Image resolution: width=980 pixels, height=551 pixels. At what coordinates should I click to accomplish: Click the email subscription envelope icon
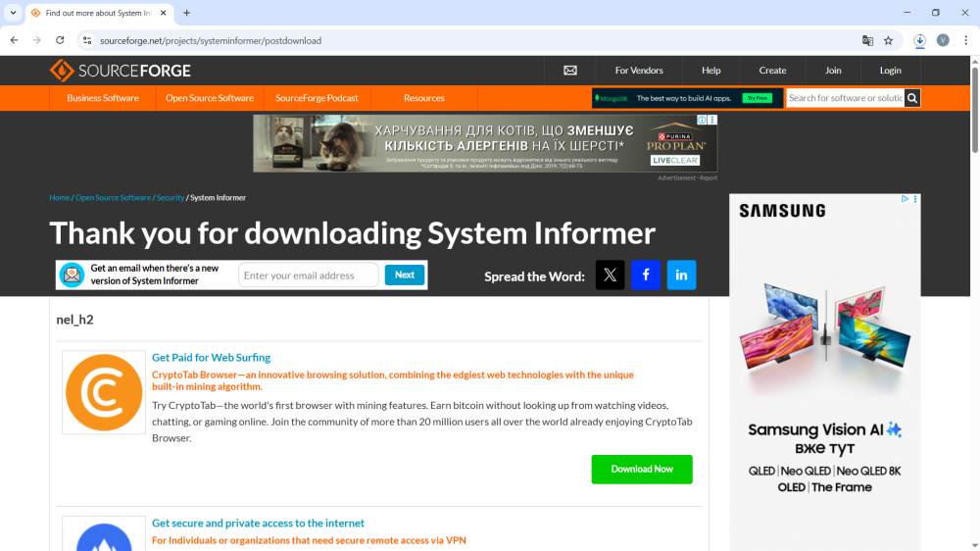point(72,275)
